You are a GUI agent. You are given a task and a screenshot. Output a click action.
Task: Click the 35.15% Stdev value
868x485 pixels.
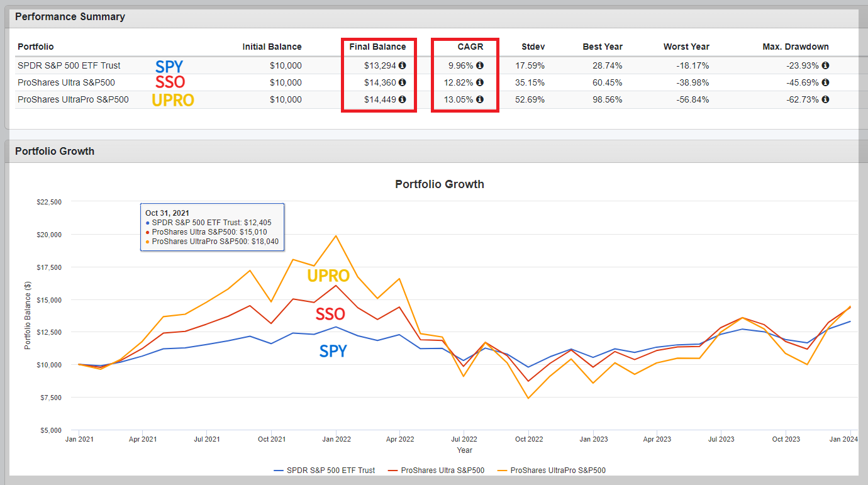coord(531,82)
